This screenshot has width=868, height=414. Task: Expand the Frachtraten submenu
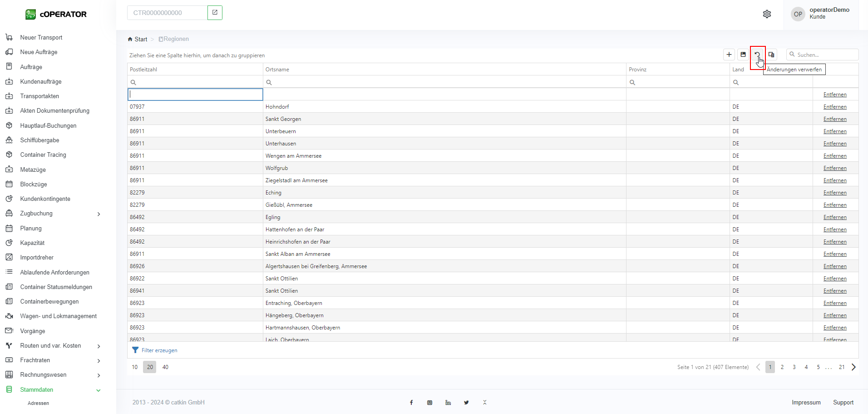coord(99,361)
